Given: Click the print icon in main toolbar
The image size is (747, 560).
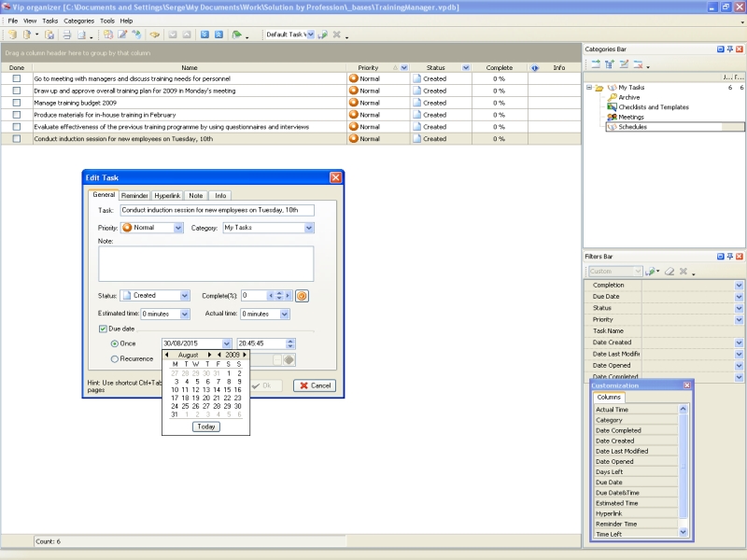Looking at the screenshot, I should click(66, 35).
